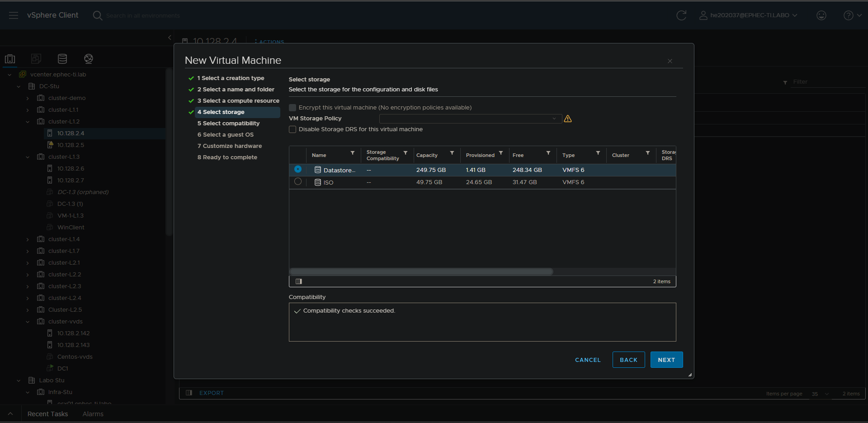Click the ISO datastore icon

[x=318, y=182]
